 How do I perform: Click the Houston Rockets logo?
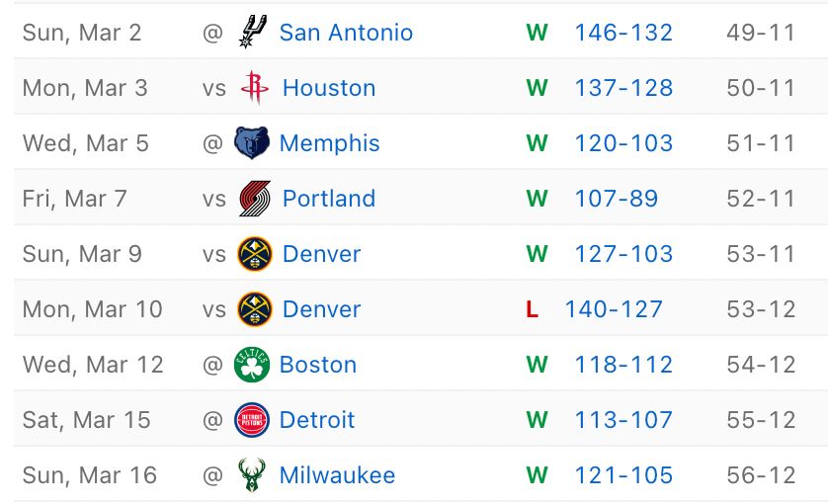[x=254, y=88]
